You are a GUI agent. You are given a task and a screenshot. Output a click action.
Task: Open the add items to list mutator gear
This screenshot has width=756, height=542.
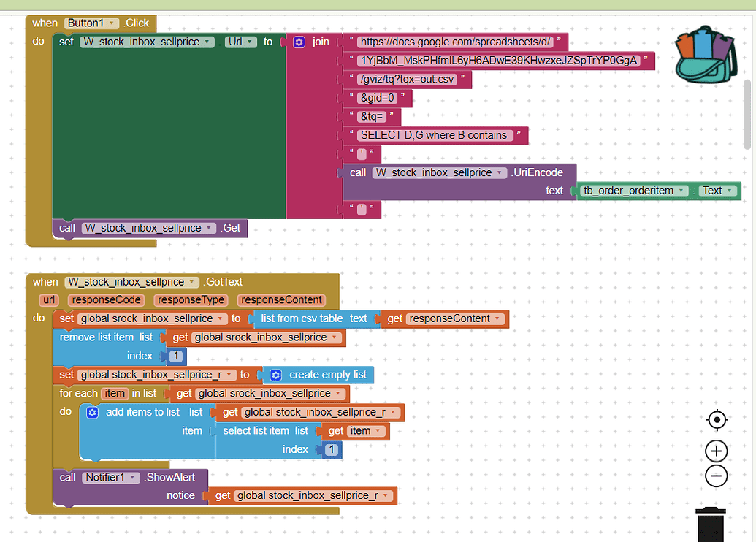[91, 411]
